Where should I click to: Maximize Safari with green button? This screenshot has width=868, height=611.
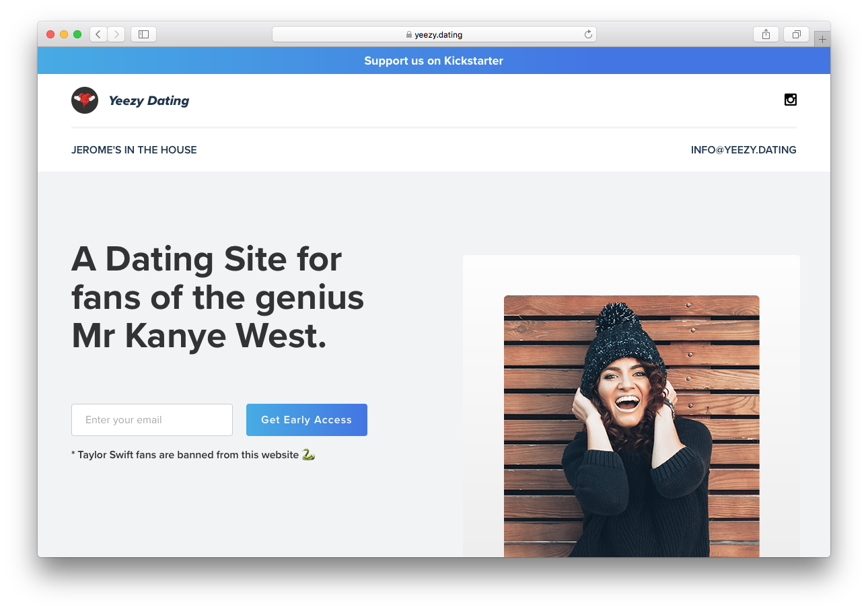(x=77, y=34)
